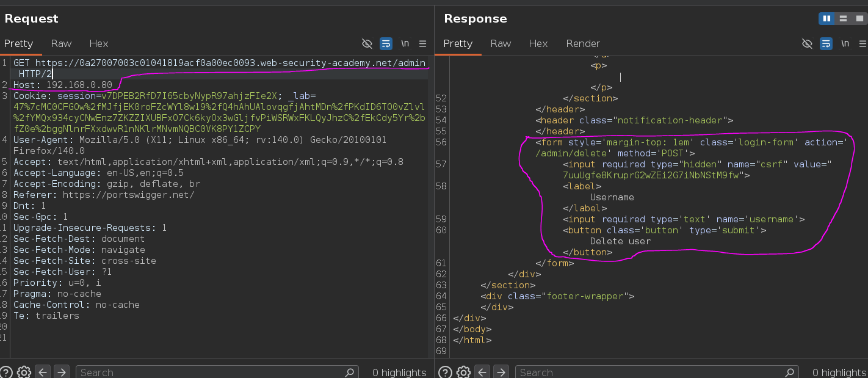Toggle hidden-characters eye icon in Request panel

(367, 43)
